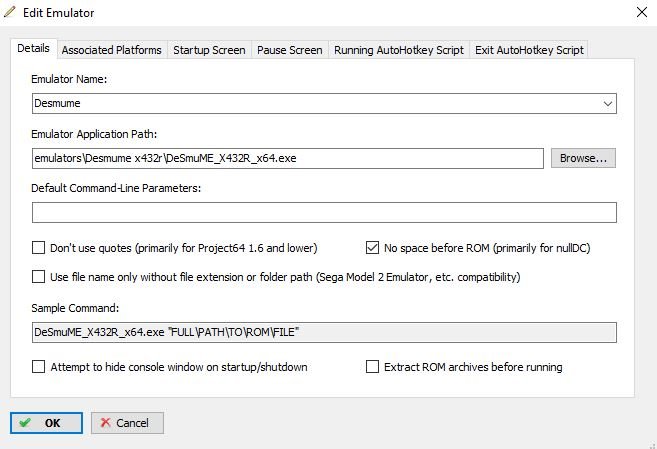Expand the Emulator Name dropdown arrow
This screenshot has height=449, width=657.
608,103
